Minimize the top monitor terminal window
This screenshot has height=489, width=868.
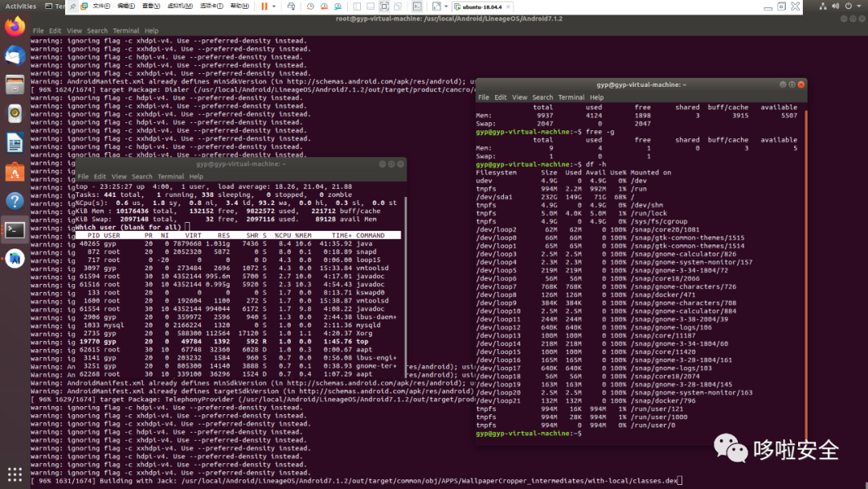(x=382, y=165)
